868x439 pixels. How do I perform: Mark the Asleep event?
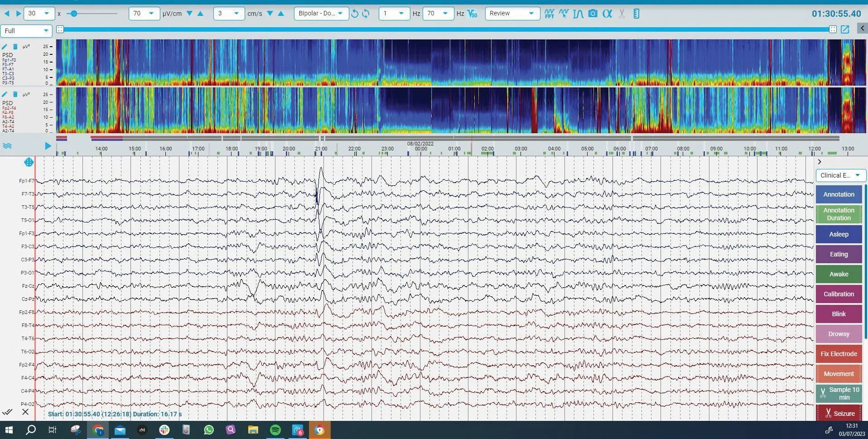839,234
